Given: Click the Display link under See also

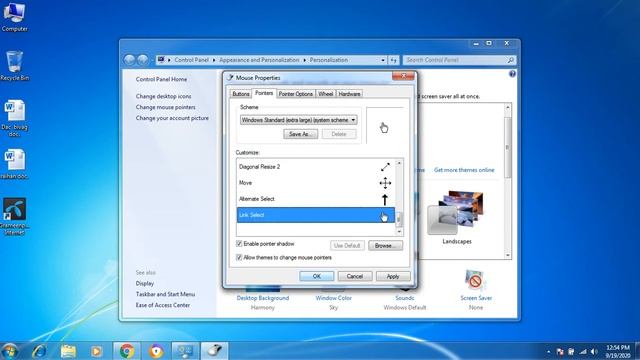Looking at the screenshot, I should tap(144, 283).
